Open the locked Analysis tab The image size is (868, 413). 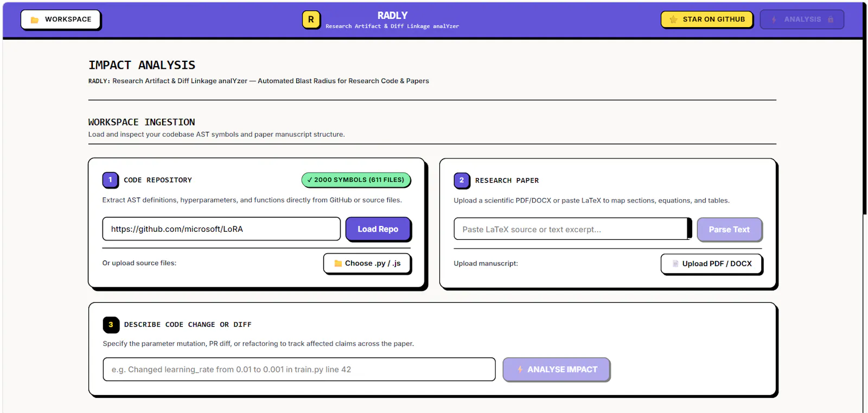[802, 20]
